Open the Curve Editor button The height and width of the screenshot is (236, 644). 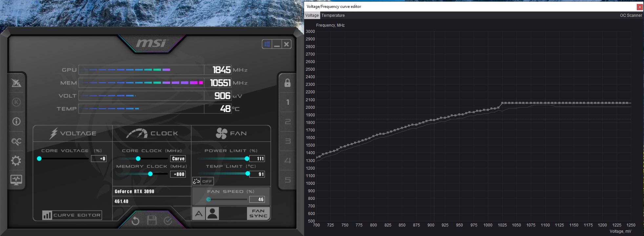[72, 215]
